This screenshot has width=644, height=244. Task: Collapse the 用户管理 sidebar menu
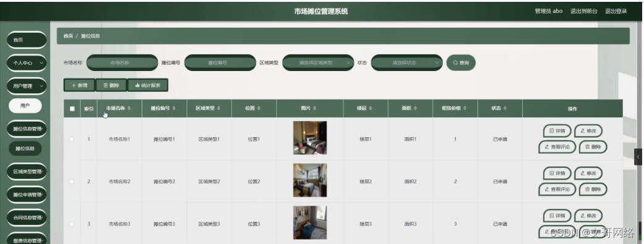coord(27,86)
